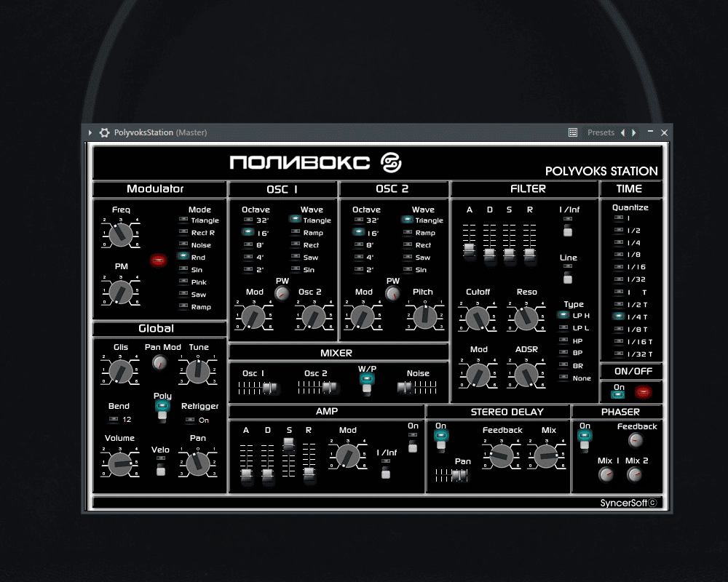The height and width of the screenshot is (582, 728).
Task: Click the Pan Mod knob
Action: point(159,362)
